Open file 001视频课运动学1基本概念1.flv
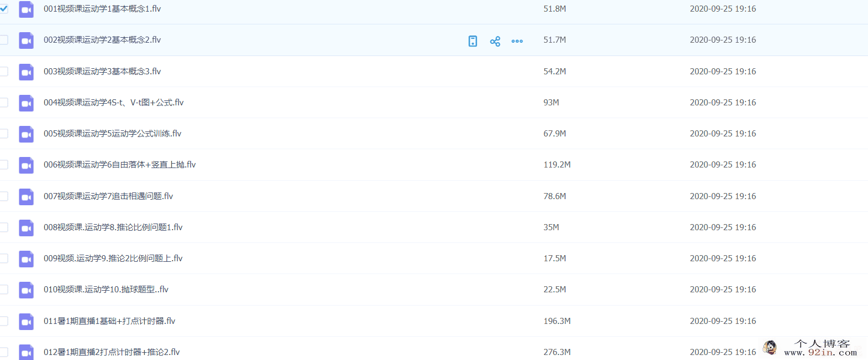The image size is (868, 360). (103, 9)
